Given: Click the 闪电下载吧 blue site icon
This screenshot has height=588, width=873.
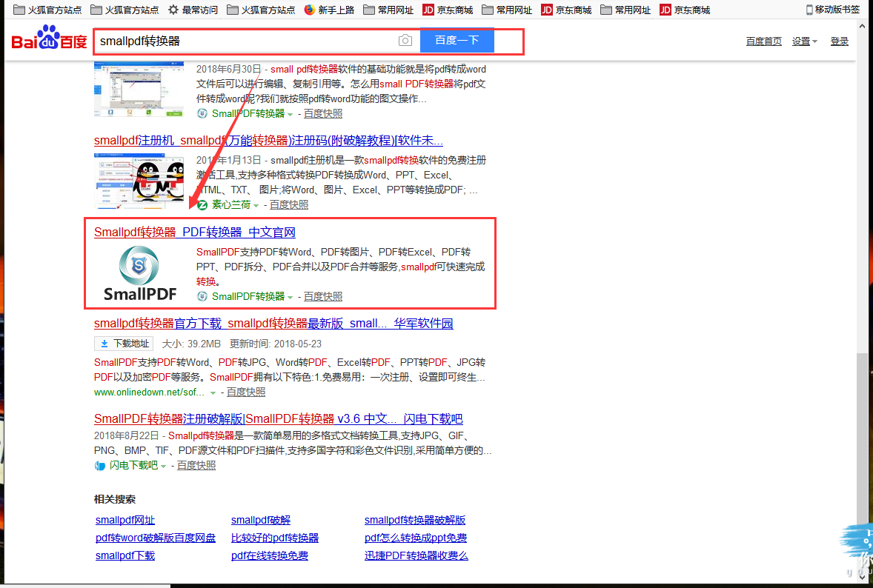Looking at the screenshot, I should [x=99, y=466].
